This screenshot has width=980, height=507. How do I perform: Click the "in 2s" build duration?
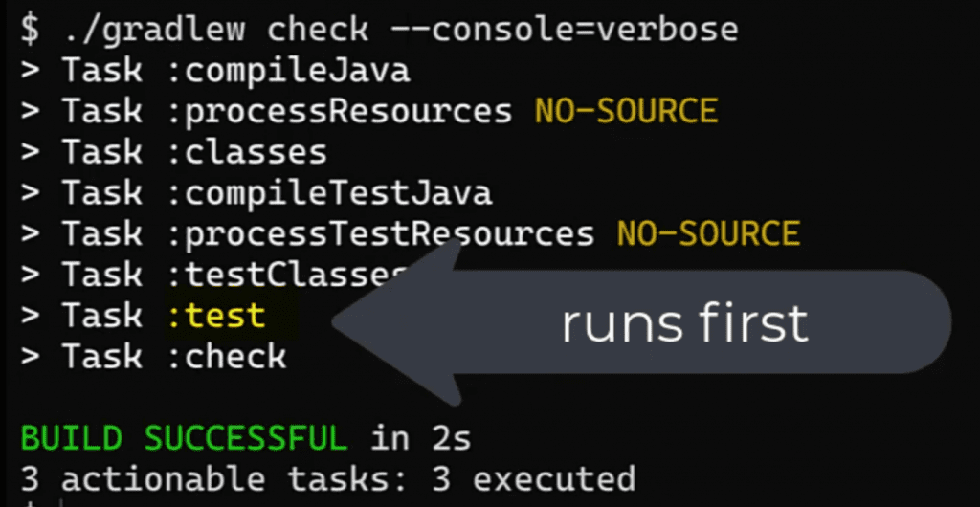point(421,439)
